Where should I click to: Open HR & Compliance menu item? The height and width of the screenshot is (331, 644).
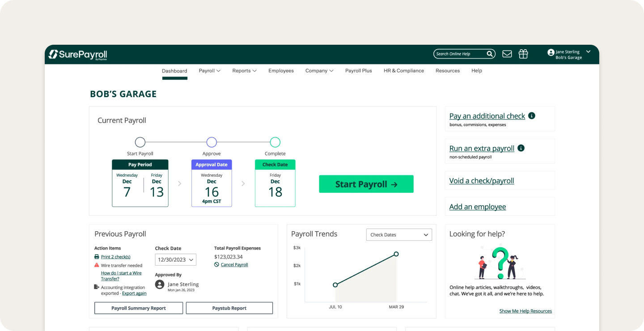click(404, 71)
